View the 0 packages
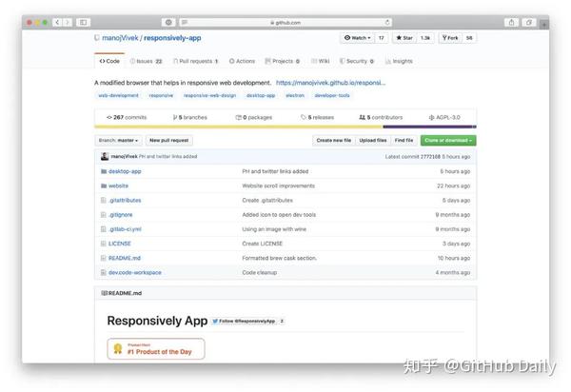 (x=254, y=117)
